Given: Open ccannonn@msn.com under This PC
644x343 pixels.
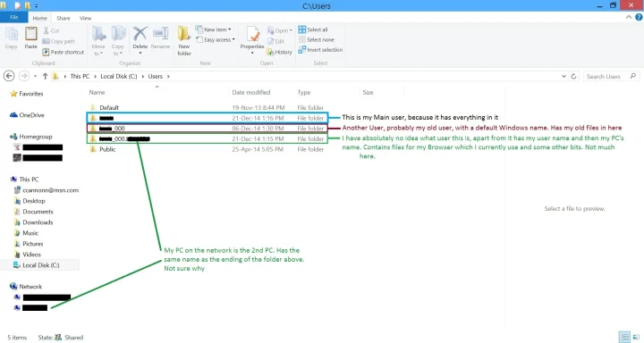Looking at the screenshot, I should (47, 190).
